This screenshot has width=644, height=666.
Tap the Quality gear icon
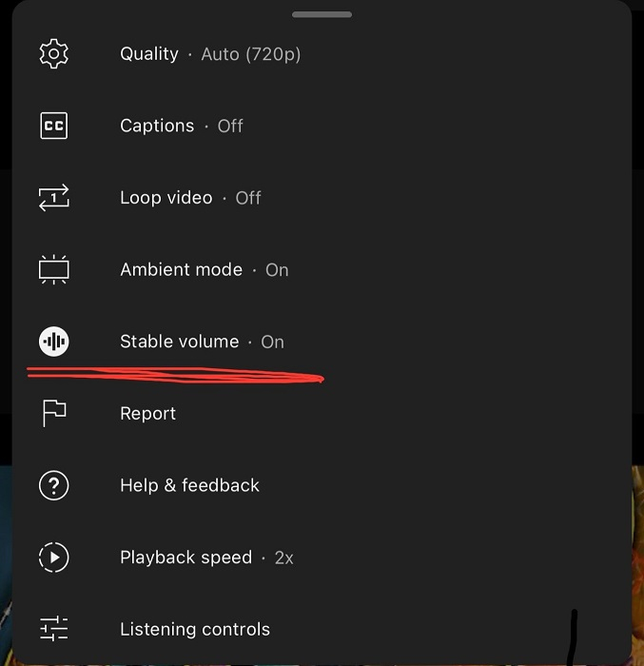pyautogui.click(x=54, y=54)
